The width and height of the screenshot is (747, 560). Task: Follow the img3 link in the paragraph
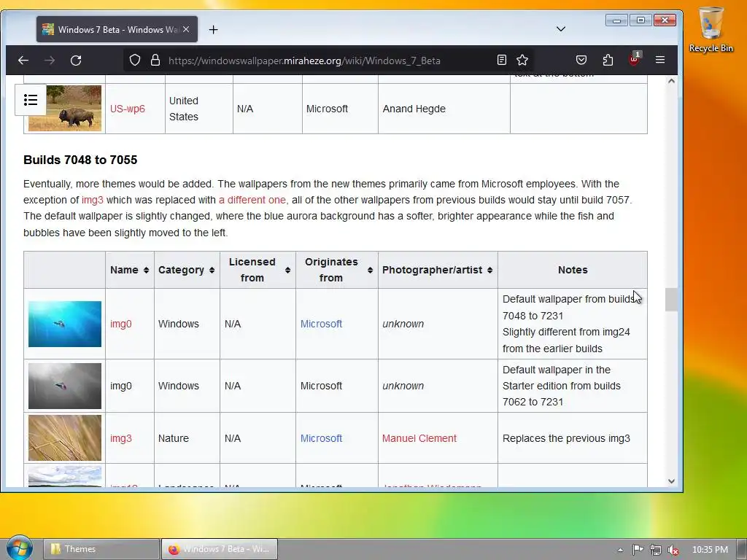(93, 200)
